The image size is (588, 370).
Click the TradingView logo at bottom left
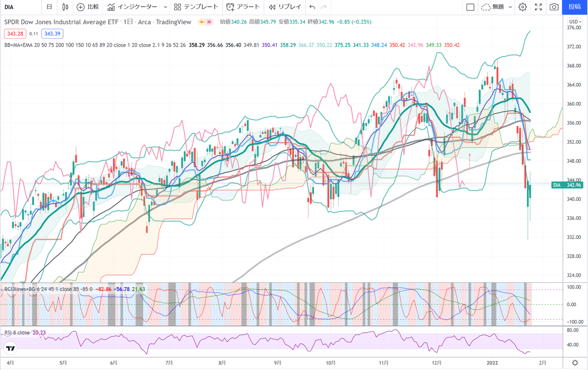(10, 348)
